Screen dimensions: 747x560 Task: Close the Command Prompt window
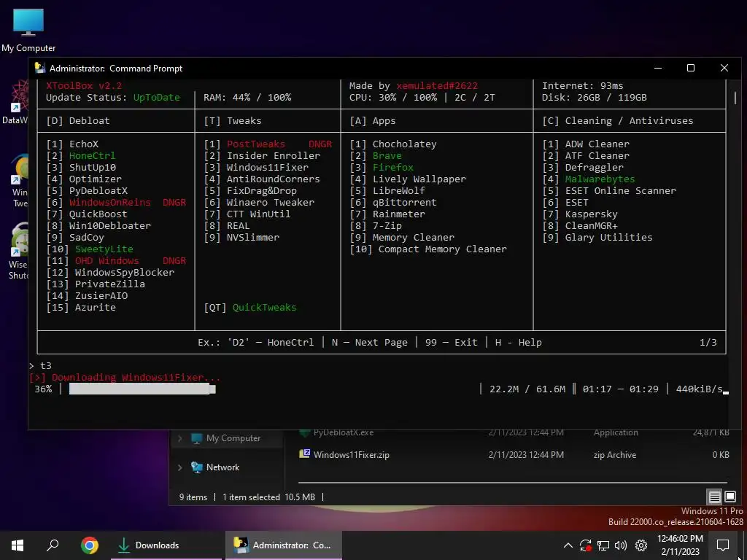(x=724, y=68)
